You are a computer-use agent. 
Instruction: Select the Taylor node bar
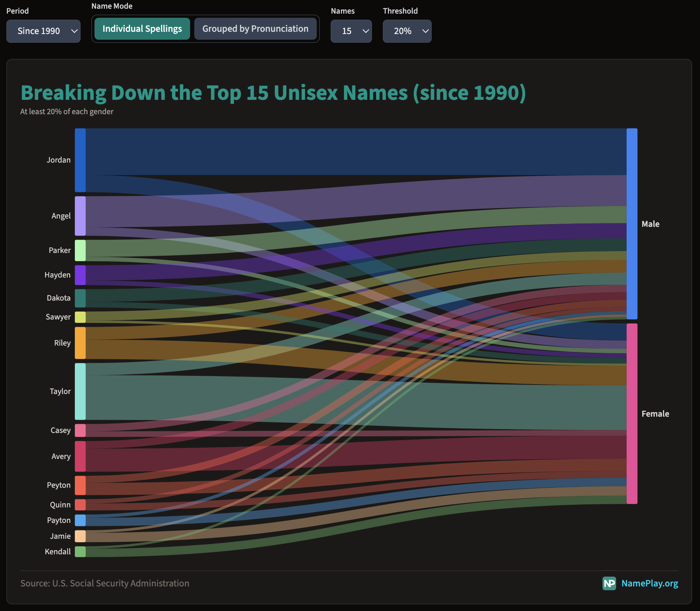coord(80,391)
